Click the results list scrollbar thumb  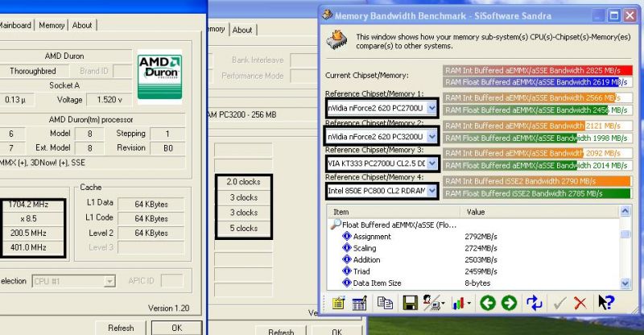point(625,234)
